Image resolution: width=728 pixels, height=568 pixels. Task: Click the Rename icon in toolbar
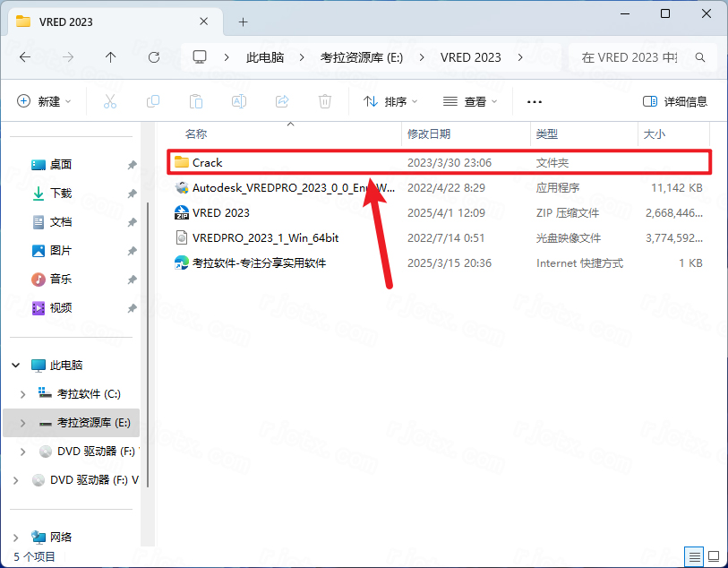pyautogui.click(x=239, y=101)
